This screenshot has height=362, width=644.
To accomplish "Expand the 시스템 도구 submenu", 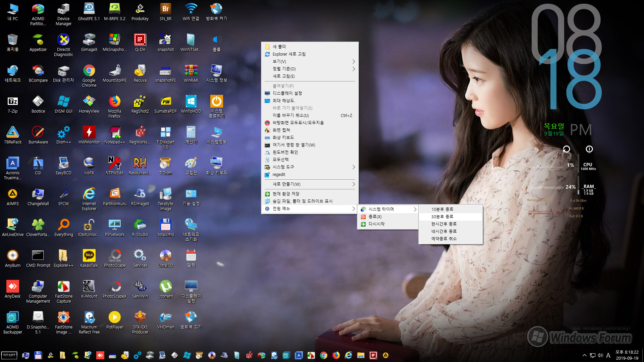I will tap(310, 167).
